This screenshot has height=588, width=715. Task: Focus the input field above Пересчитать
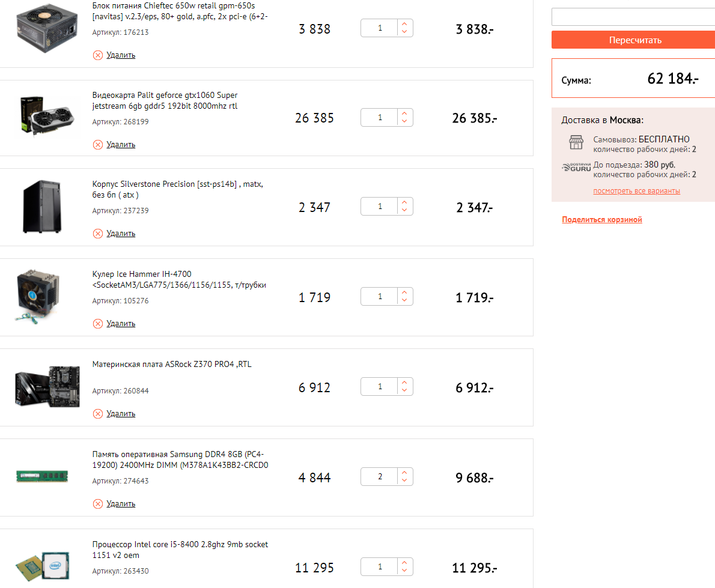tap(633, 17)
